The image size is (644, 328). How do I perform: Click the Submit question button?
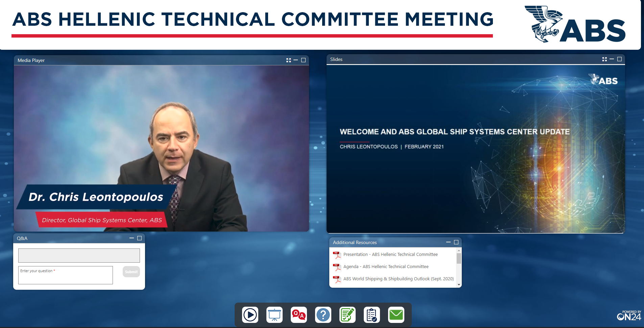pyautogui.click(x=131, y=272)
